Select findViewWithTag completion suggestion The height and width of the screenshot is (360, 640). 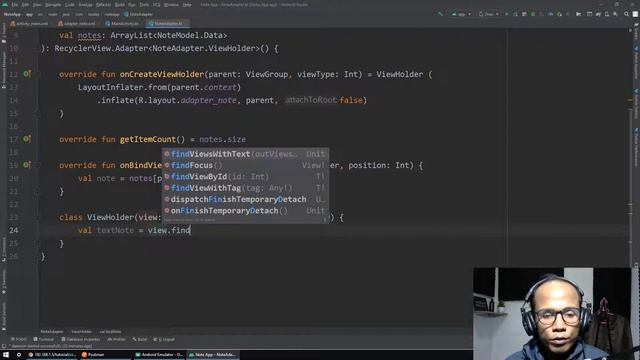click(x=245, y=188)
